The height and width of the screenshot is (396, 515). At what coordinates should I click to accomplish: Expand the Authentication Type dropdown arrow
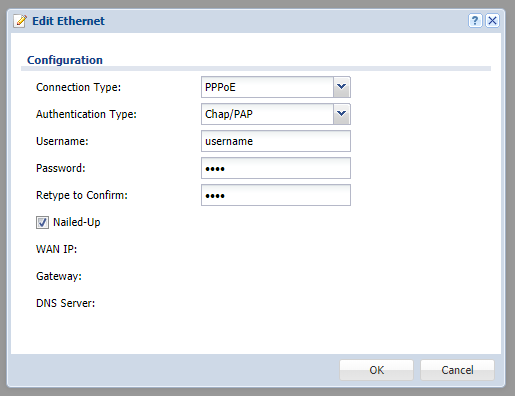tap(341, 114)
